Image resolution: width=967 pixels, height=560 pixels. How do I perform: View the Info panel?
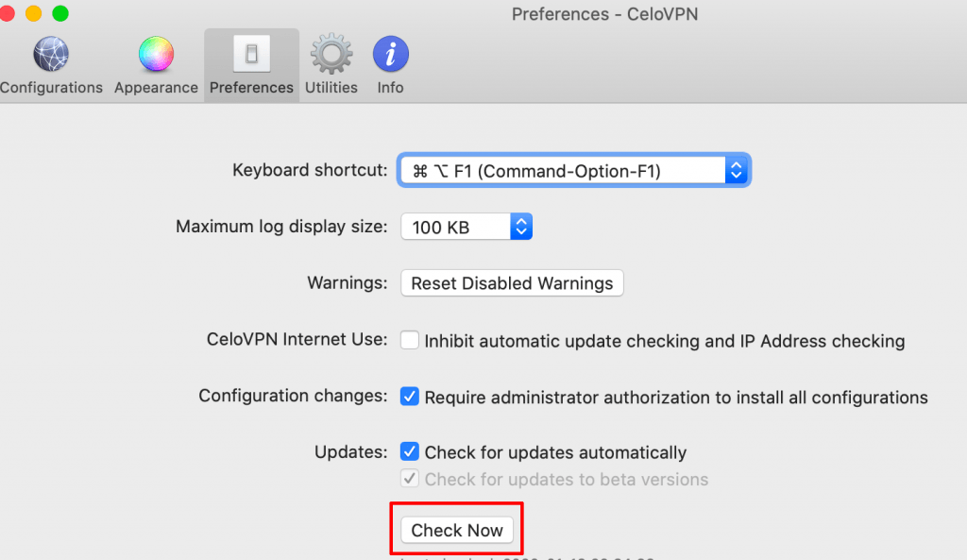[x=390, y=64]
